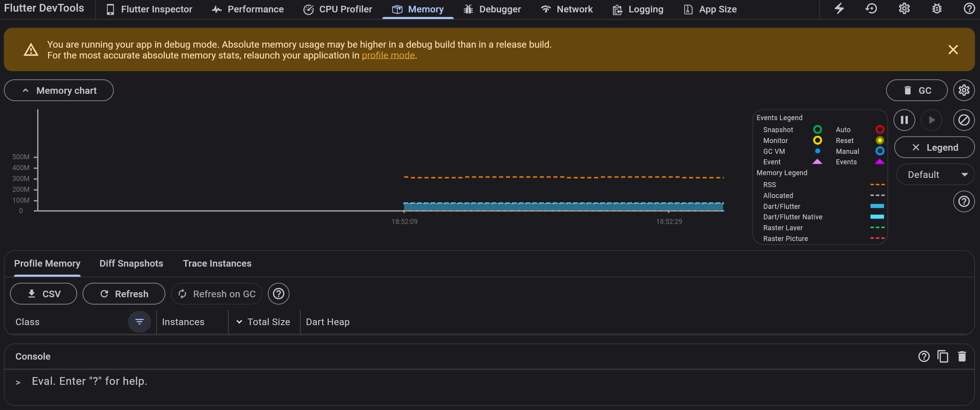Click the Manual blue circle legend marker
The width and height of the screenshot is (980, 410).
(x=880, y=151)
